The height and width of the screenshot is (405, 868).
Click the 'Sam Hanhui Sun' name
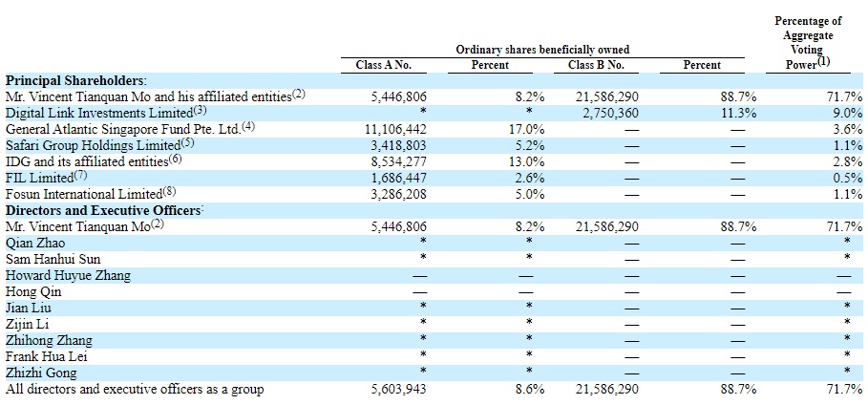click(53, 259)
